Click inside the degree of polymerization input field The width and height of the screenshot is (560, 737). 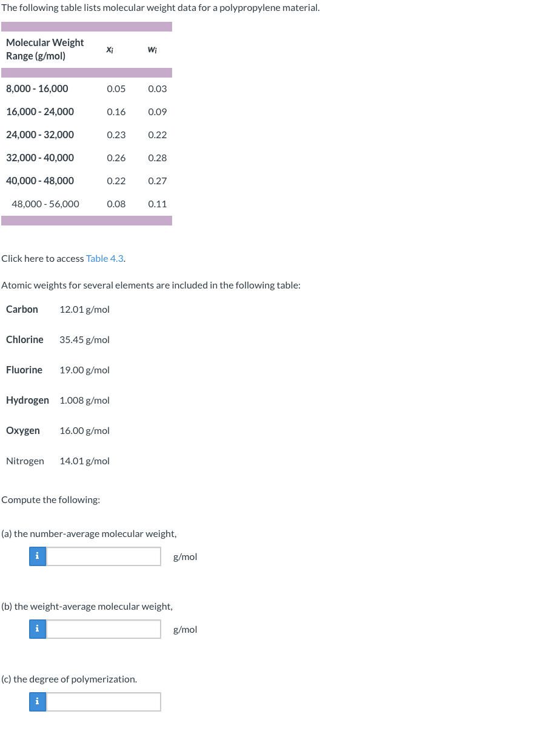[103, 701]
